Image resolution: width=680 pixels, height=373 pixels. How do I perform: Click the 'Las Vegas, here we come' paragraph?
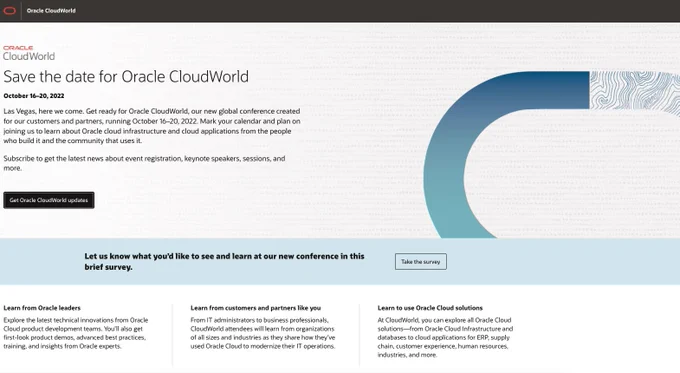click(x=152, y=126)
